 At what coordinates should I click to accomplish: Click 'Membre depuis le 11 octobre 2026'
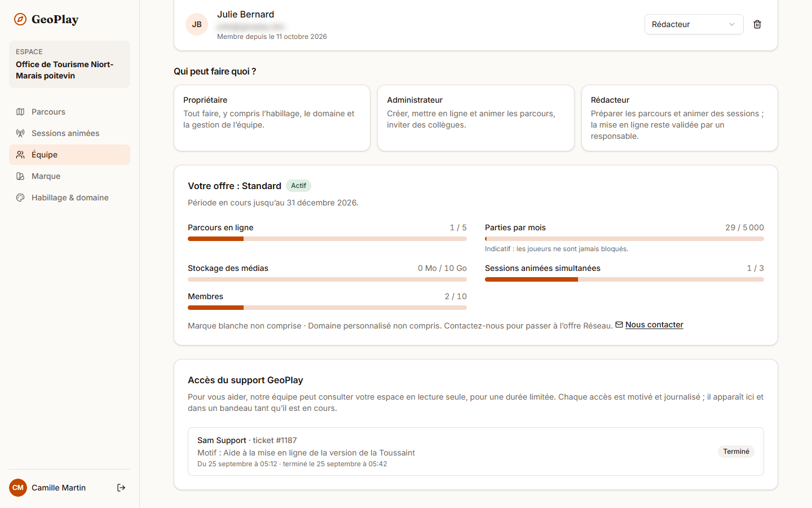(272, 37)
